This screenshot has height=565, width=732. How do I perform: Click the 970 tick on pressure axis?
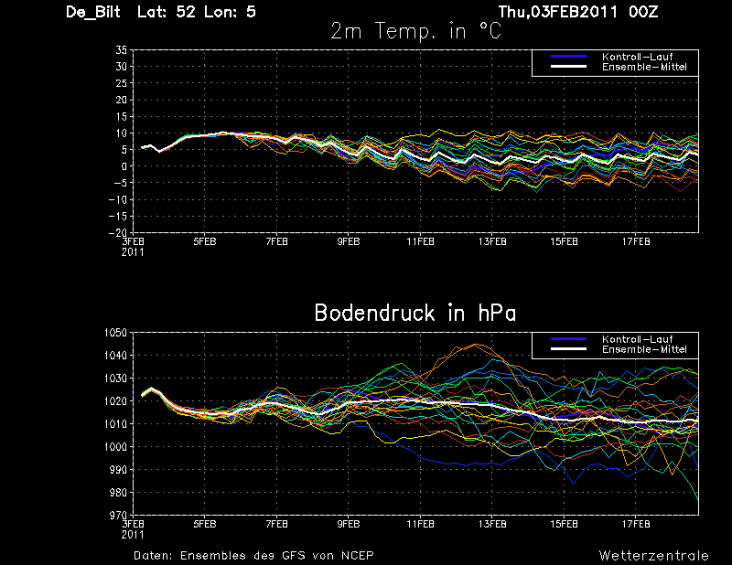(118, 515)
